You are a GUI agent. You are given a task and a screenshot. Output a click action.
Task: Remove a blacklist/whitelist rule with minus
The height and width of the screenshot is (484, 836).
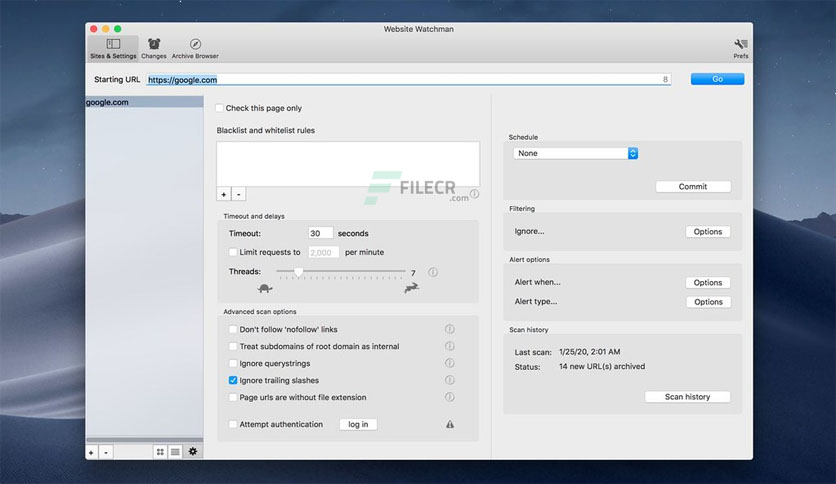pyautogui.click(x=238, y=195)
